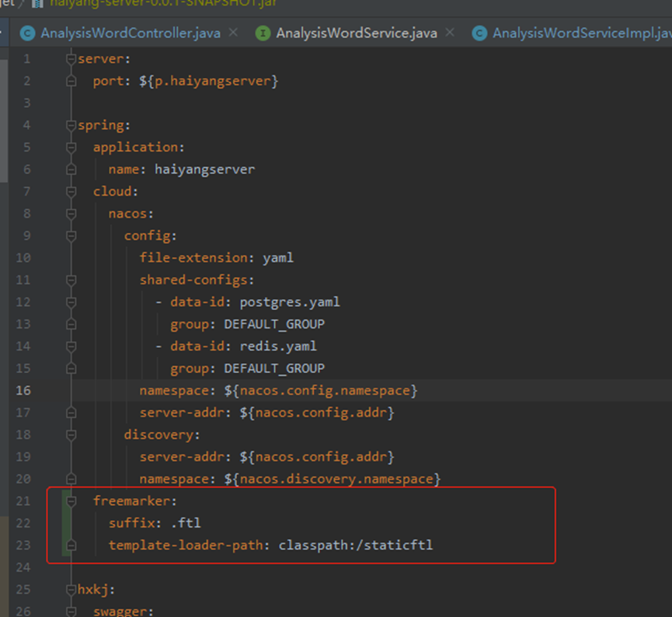The width and height of the screenshot is (672, 617).
Task: Click the 'haiyangserver' name value
Action: coord(204,169)
